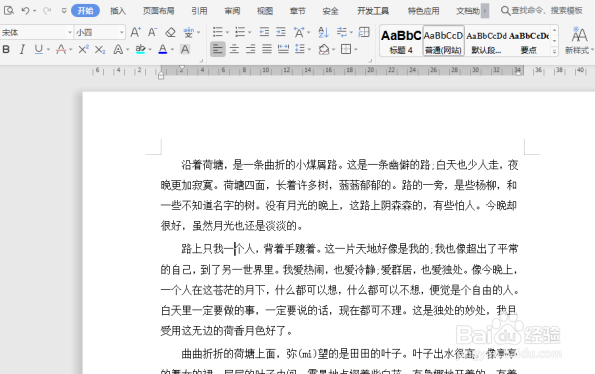The height and width of the screenshot is (374, 595).
Task: Align text left
Action: pos(218,49)
